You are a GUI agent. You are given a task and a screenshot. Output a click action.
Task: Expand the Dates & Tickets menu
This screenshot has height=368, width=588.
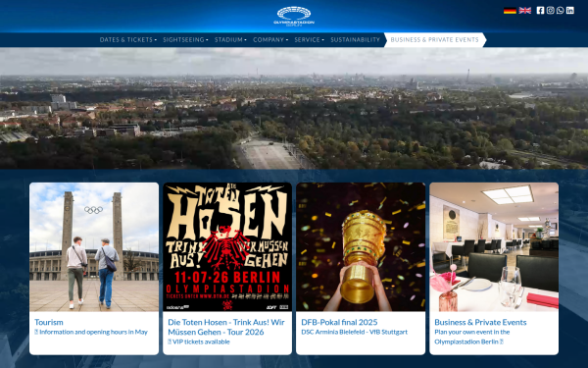pos(127,40)
